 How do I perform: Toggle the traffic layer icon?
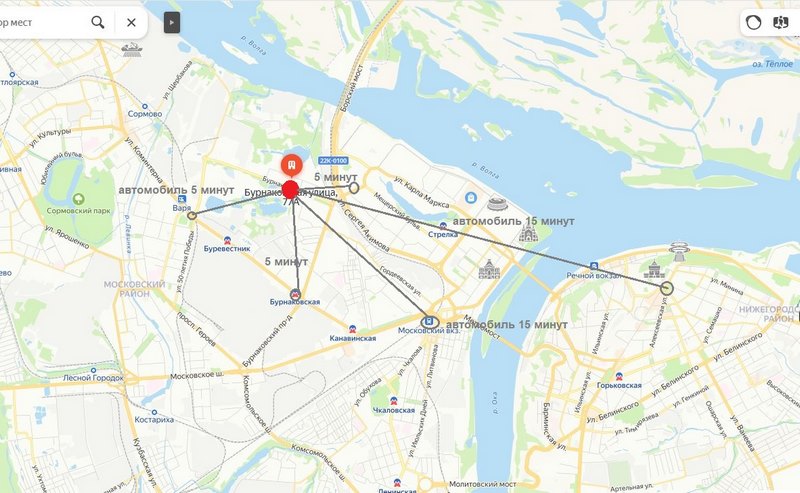point(753,22)
